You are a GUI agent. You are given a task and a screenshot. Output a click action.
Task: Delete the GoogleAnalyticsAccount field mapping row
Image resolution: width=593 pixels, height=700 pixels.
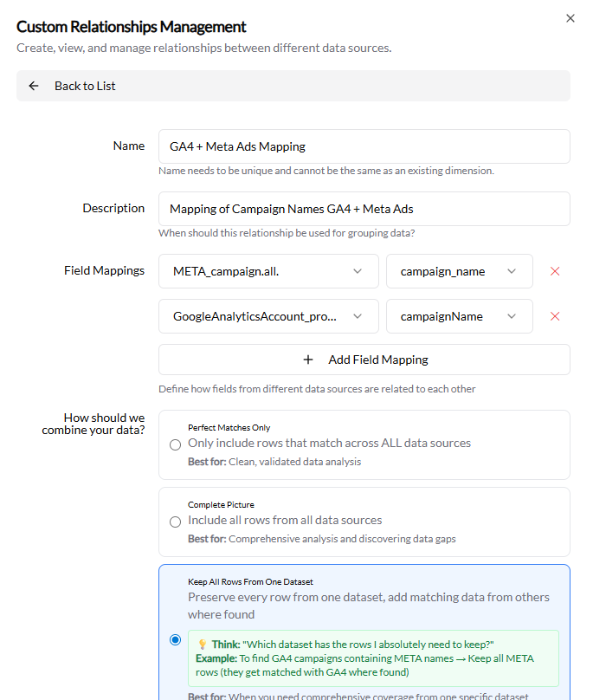(555, 316)
